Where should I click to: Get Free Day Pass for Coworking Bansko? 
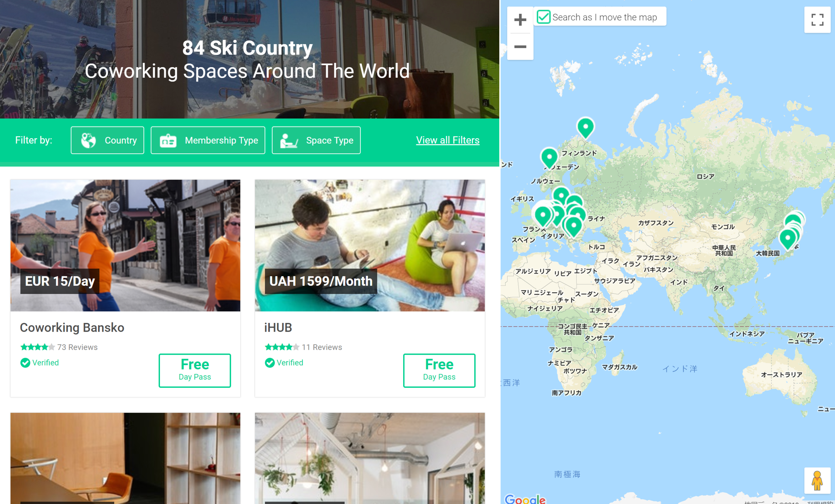click(x=194, y=370)
